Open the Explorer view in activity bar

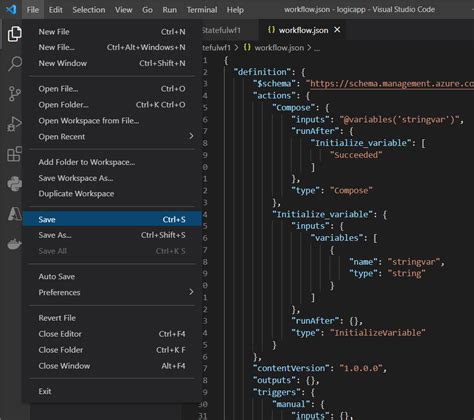pos(15,34)
